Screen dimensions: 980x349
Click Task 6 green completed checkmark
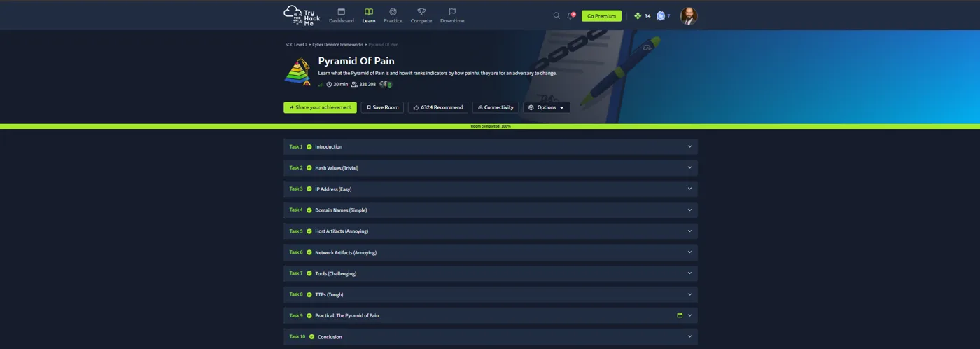[x=309, y=252]
